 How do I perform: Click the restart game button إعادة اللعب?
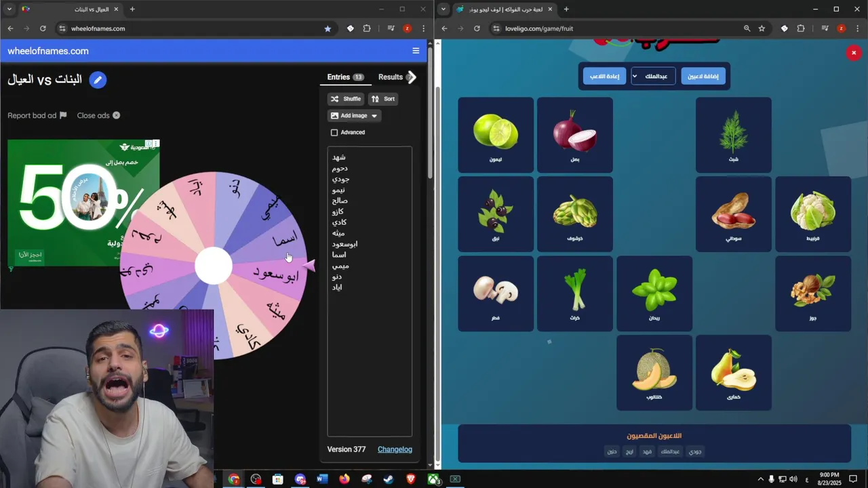pos(604,76)
